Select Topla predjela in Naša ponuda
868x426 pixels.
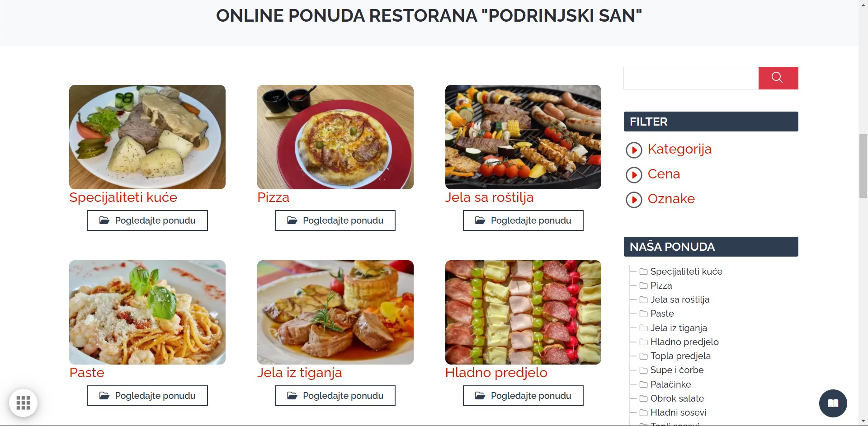pyautogui.click(x=680, y=356)
